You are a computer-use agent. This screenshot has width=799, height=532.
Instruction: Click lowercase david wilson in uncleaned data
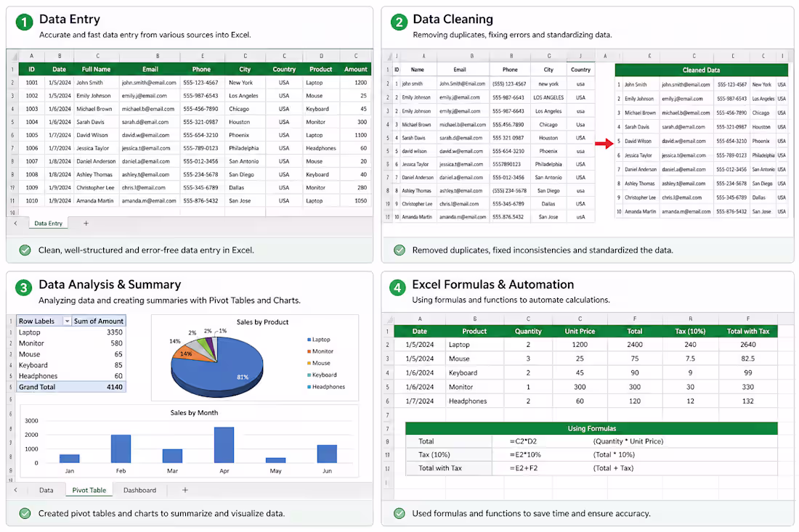pos(414,151)
